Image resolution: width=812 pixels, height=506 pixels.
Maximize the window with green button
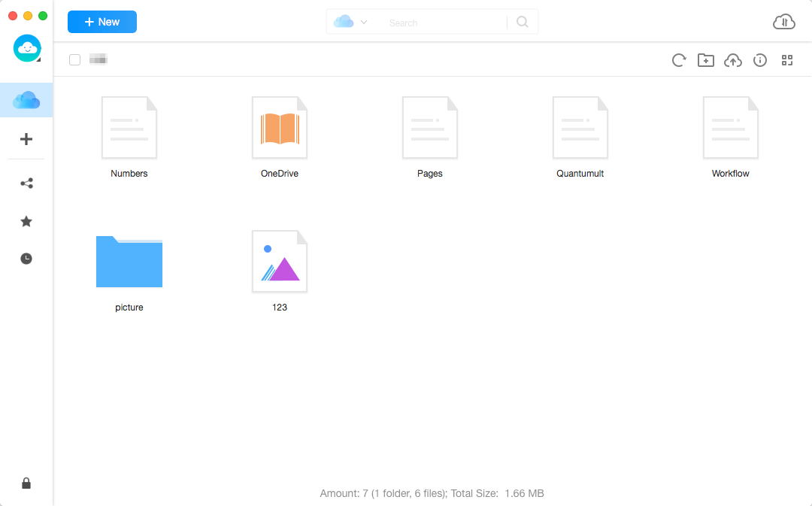click(x=43, y=16)
